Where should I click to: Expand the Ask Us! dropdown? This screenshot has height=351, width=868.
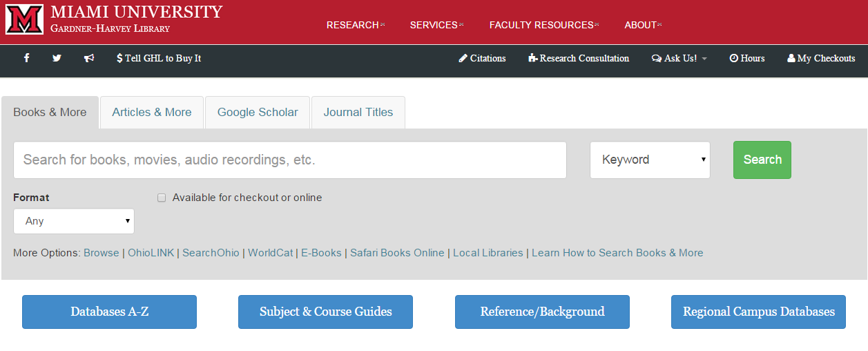coord(679,58)
